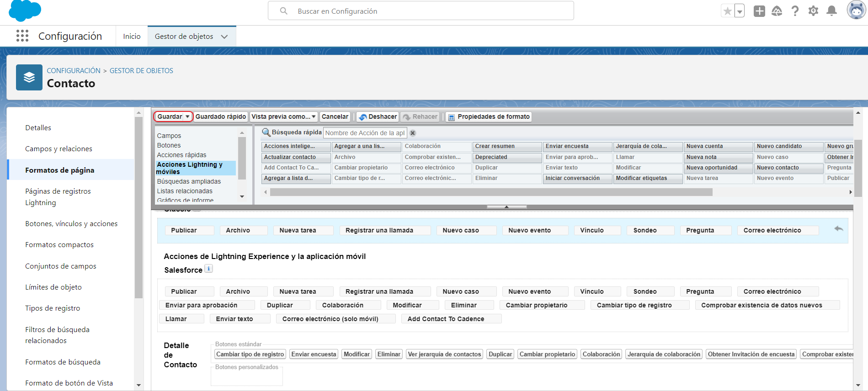Viewport: 868px width, 391px height.
Task: Click Guardado rápido button
Action: (221, 116)
